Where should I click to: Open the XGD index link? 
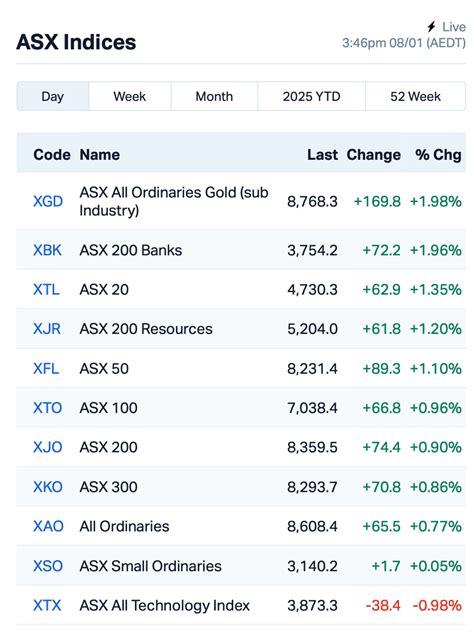[x=48, y=201]
